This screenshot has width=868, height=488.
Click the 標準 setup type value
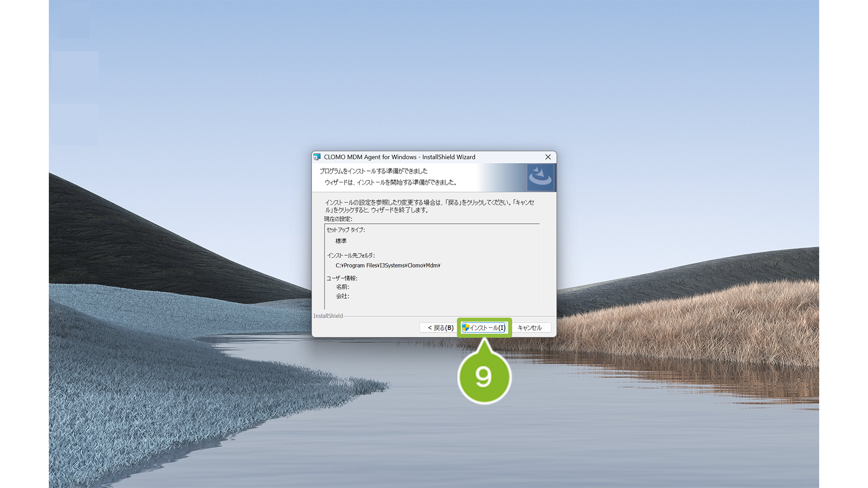(x=341, y=241)
